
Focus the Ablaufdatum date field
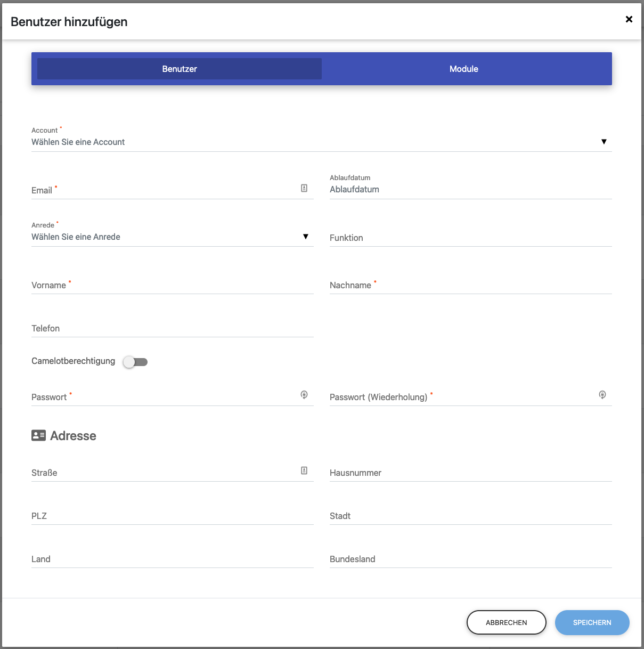(470, 190)
